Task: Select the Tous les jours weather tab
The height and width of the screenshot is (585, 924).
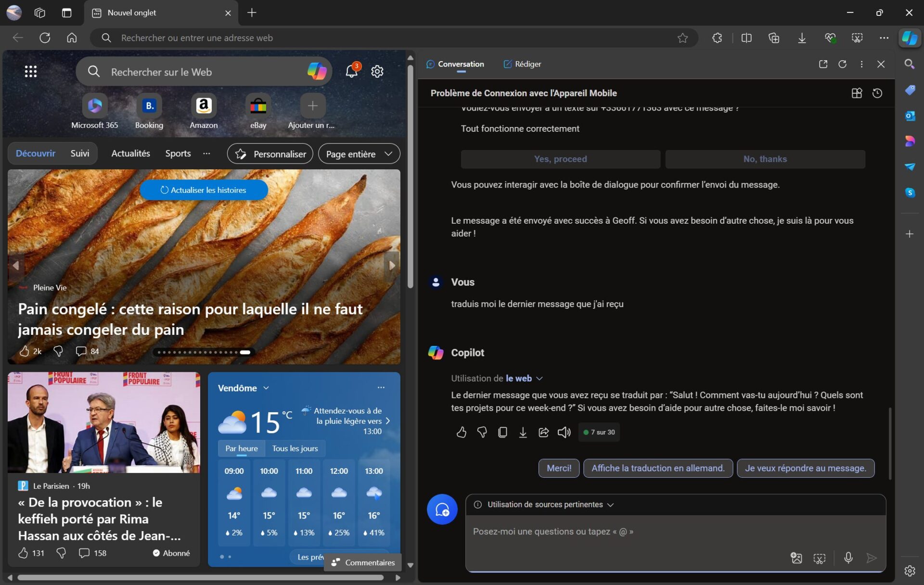Action: [x=295, y=448]
